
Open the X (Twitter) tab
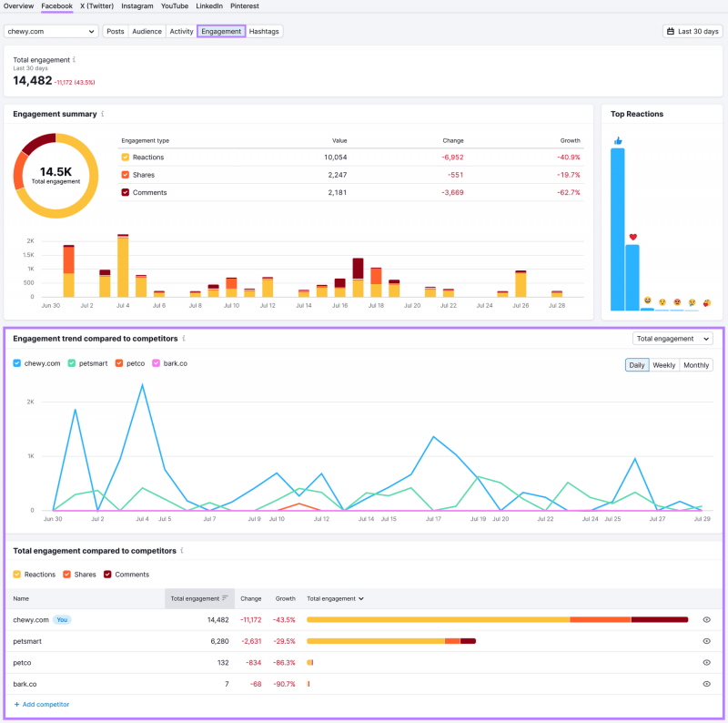96,6
